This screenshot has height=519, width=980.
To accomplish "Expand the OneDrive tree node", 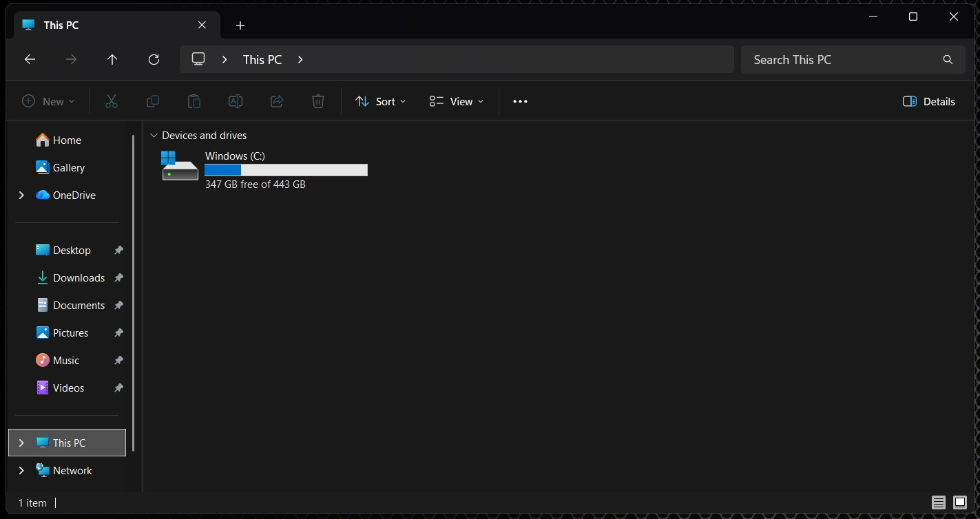I will (21, 195).
